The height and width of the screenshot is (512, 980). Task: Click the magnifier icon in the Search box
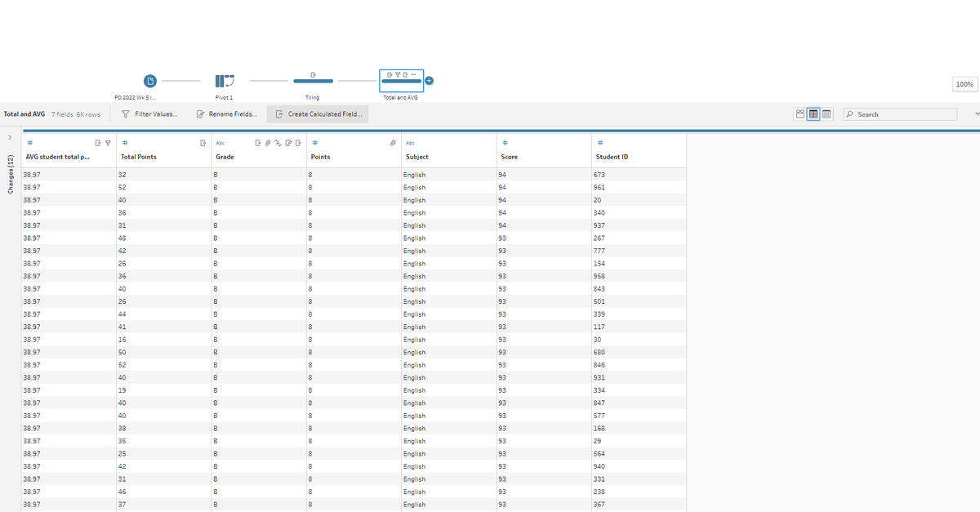pos(850,114)
